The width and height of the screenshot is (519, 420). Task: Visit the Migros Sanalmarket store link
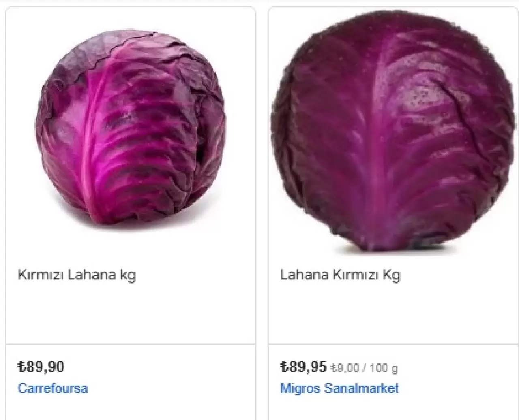(x=339, y=388)
